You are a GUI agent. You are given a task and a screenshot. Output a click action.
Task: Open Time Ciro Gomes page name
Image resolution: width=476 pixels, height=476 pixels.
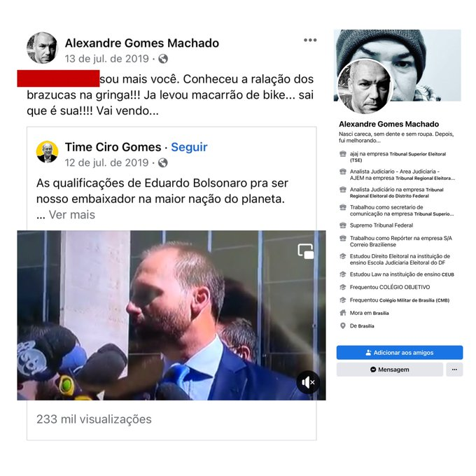tap(113, 147)
